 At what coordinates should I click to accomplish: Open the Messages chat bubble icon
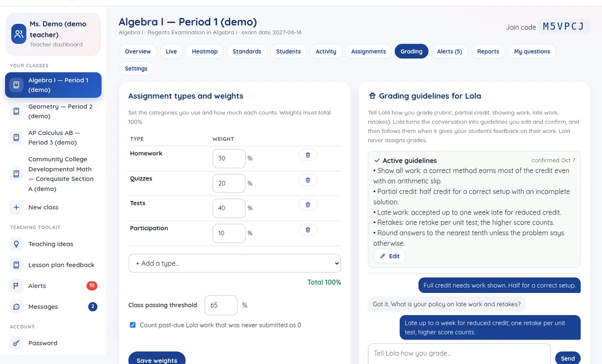click(17, 307)
